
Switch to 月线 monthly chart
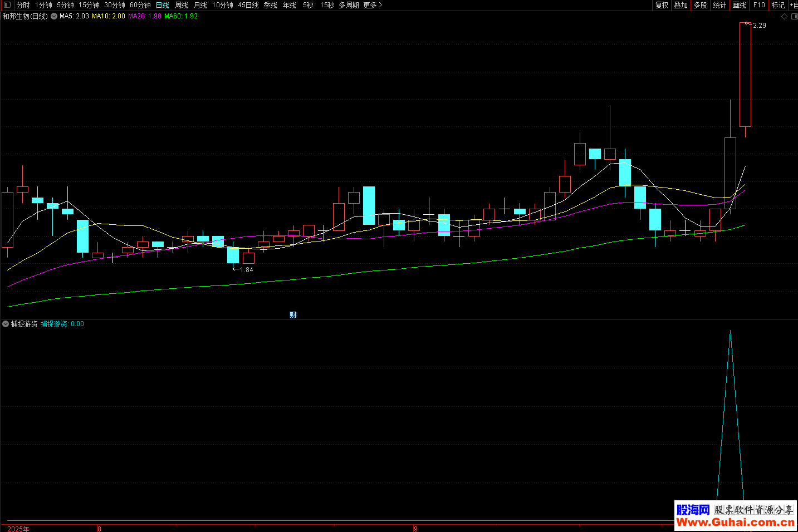click(200, 5)
